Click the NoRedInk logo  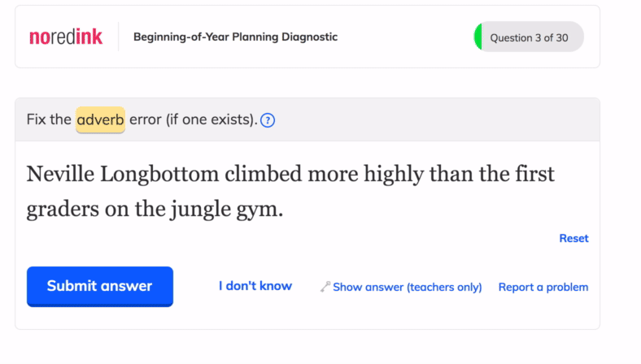66,37
